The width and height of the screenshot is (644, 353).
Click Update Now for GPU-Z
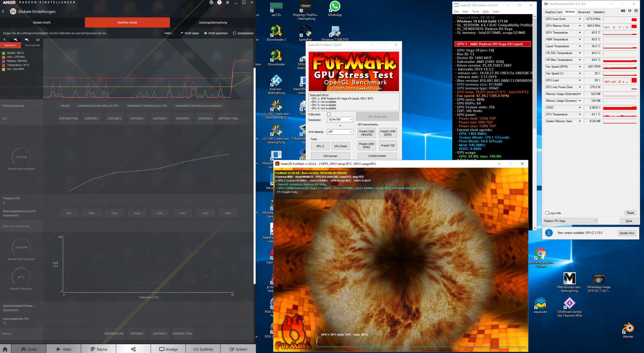(x=627, y=233)
